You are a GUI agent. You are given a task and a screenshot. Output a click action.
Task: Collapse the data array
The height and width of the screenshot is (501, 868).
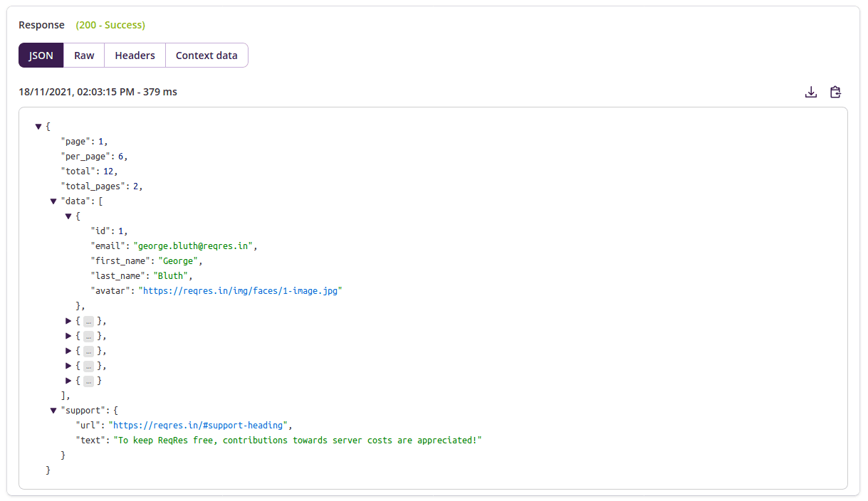point(53,201)
